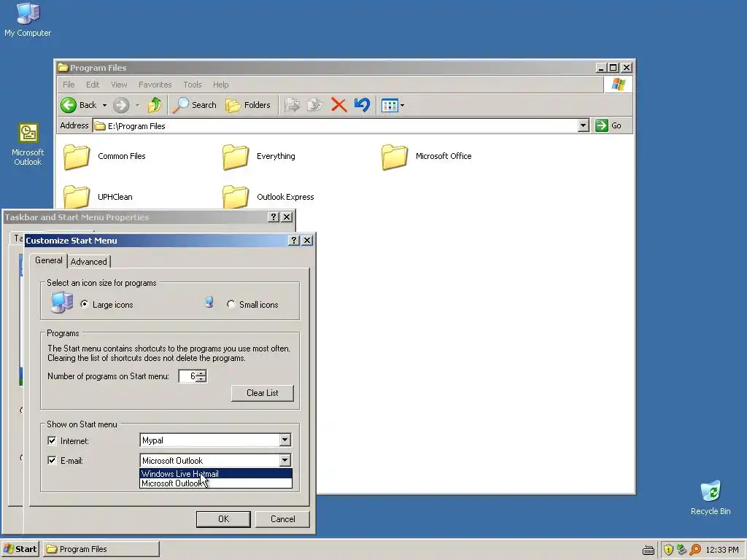Click the Program Files taskbar button
This screenshot has width=747, height=560.
coord(101,549)
